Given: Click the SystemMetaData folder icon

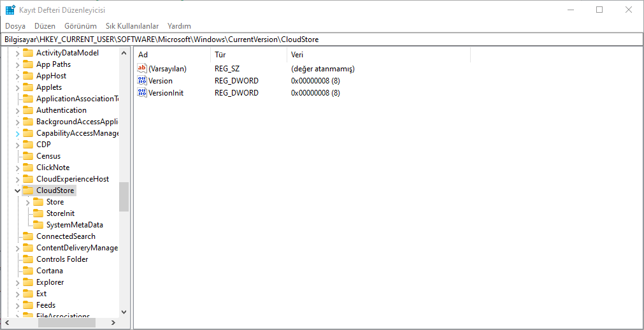Looking at the screenshot, I should (x=38, y=225).
